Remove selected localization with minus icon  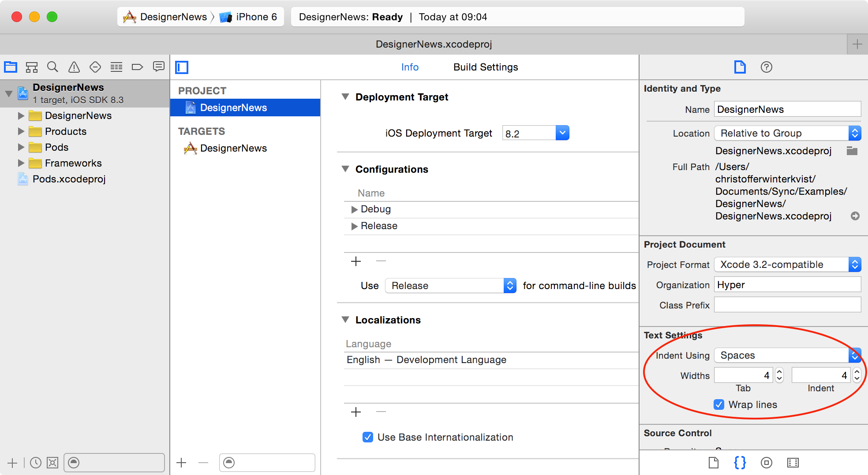tap(381, 412)
